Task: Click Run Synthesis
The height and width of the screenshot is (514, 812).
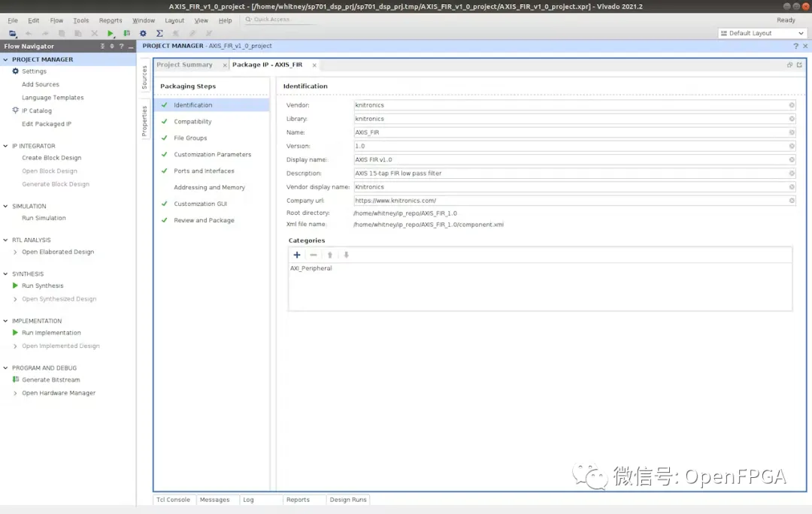Action: (x=42, y=286)
